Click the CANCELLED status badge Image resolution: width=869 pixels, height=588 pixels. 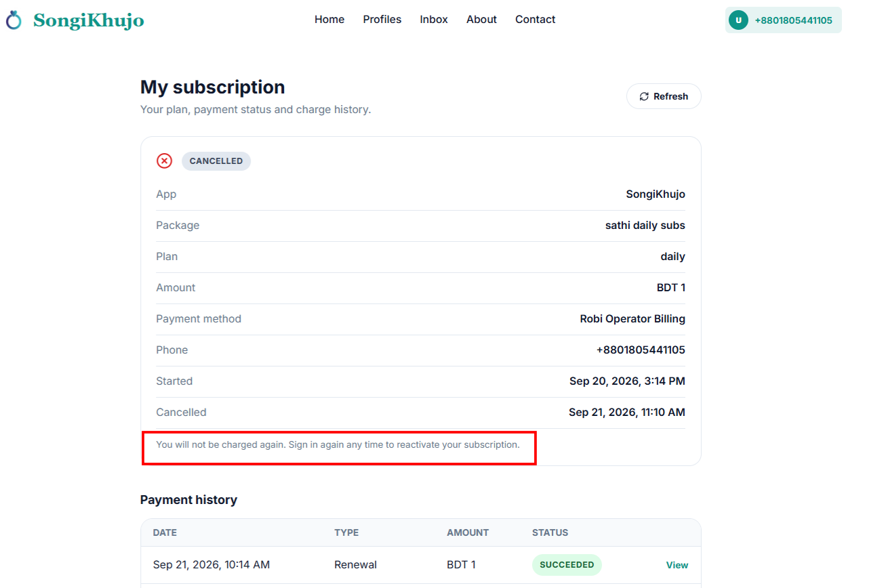(216, 161)
